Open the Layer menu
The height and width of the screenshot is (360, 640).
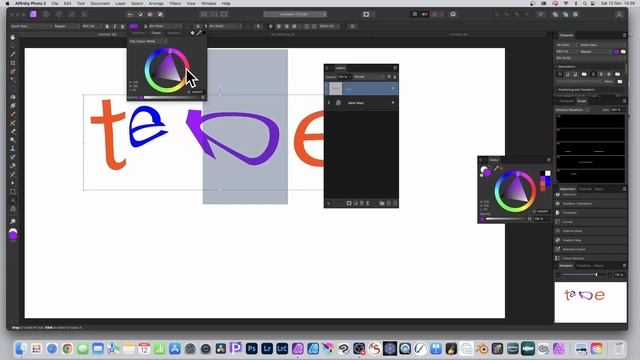(120, 3)
